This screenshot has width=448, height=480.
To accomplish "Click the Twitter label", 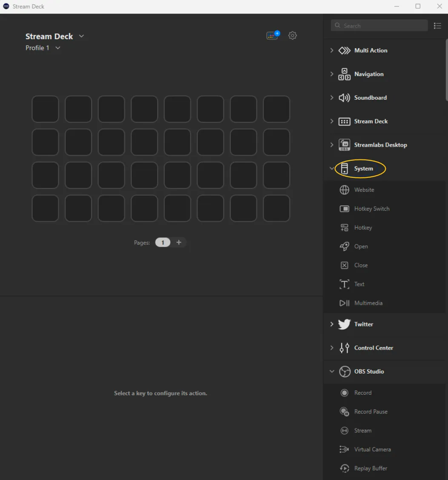I will (364, 324).
